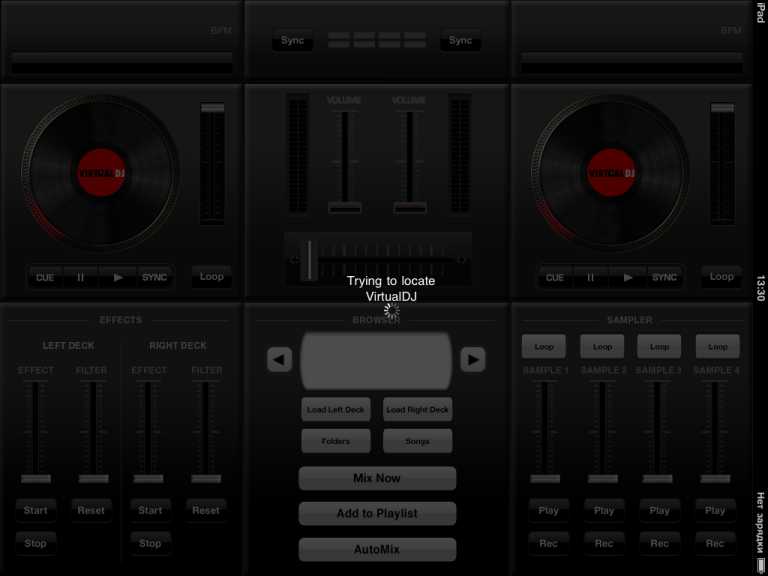The image size is (768, 576).
Task: Click the right deck pitch slider handle
Action: (x=722, y=108)
